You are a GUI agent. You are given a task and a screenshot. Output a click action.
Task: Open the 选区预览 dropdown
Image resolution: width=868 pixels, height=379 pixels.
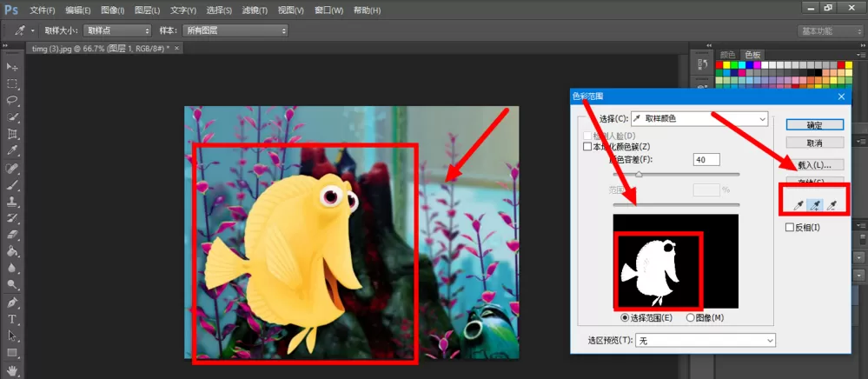click(x=706, y=340)
